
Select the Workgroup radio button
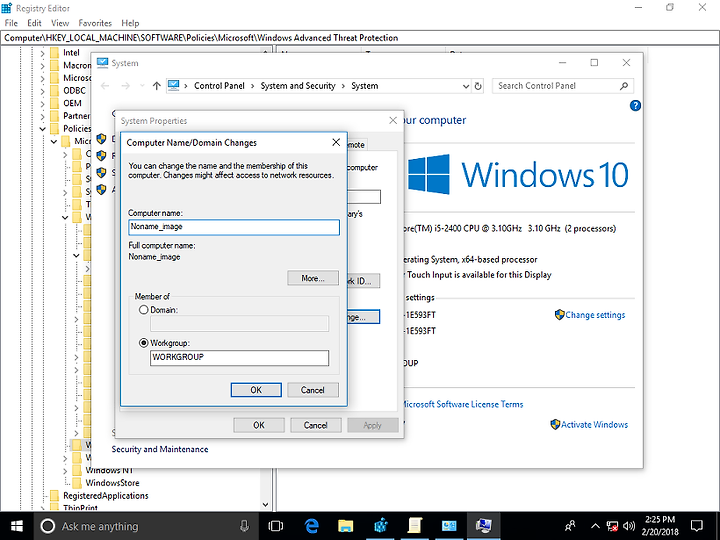(x=143, y=343)
